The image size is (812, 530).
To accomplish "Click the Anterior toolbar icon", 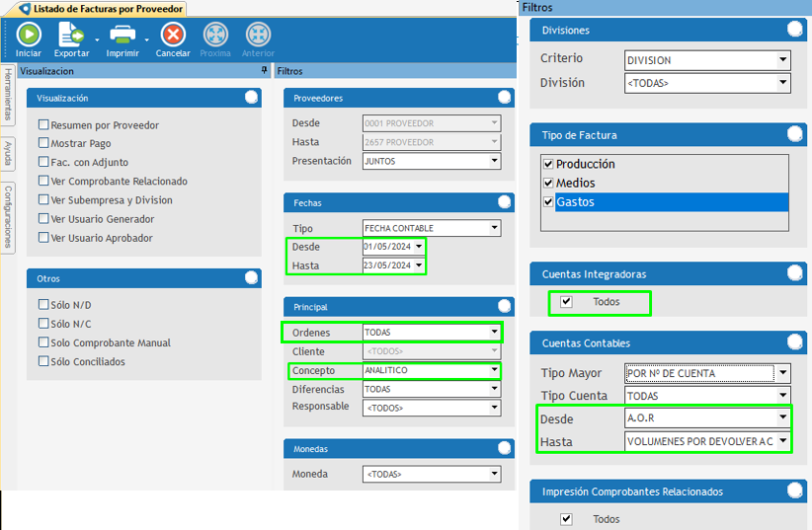I will [x=258, y=36].
